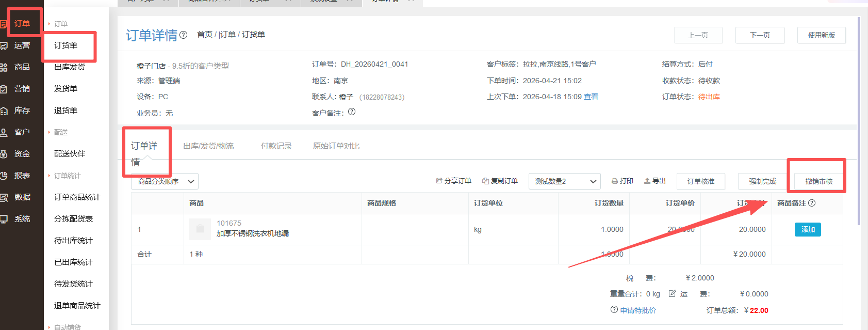The image size is (868, 330).
Task: Click the 导出 export icon button
Action: coord(655,181)
